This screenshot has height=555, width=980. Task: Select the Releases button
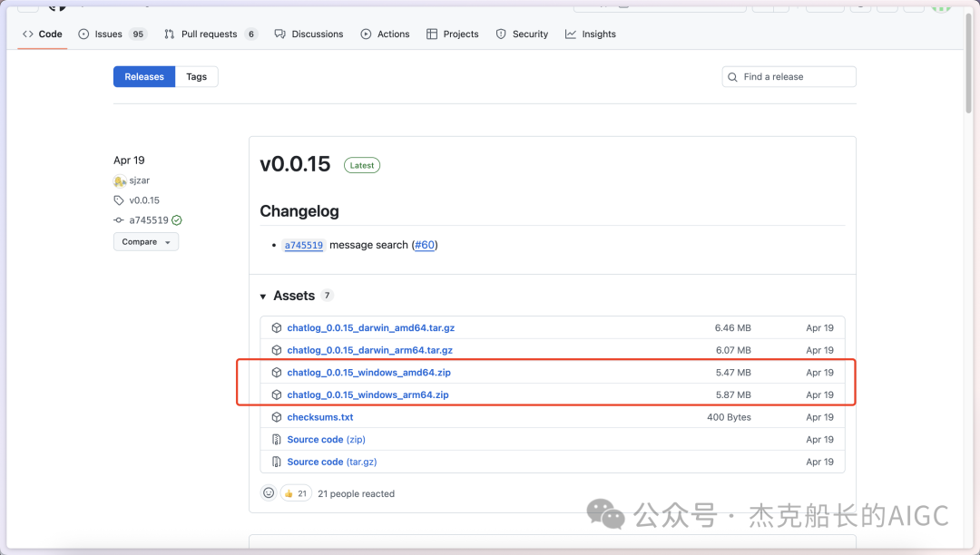point(144,77)
